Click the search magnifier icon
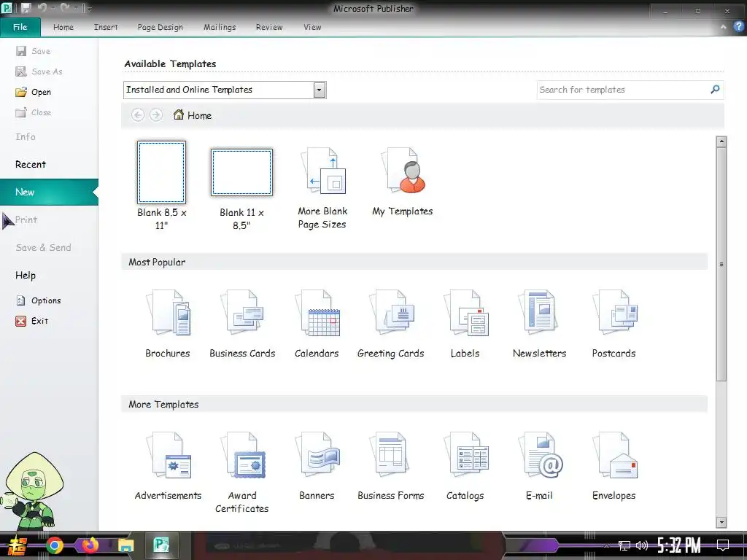The width and height of the screenshot is (747, 560). [x=715, y=90]
